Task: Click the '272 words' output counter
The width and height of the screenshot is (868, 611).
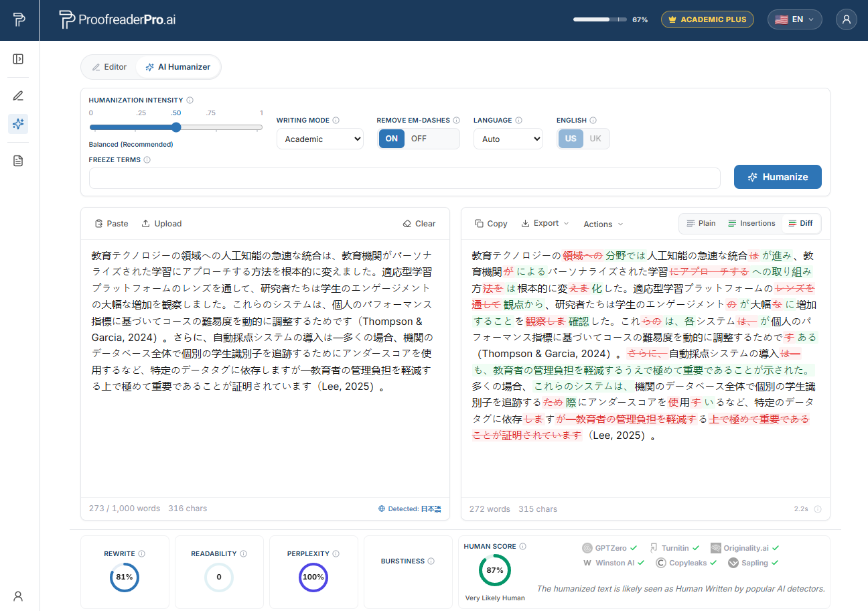Action: pyautogui.click(x=490, y=509)
